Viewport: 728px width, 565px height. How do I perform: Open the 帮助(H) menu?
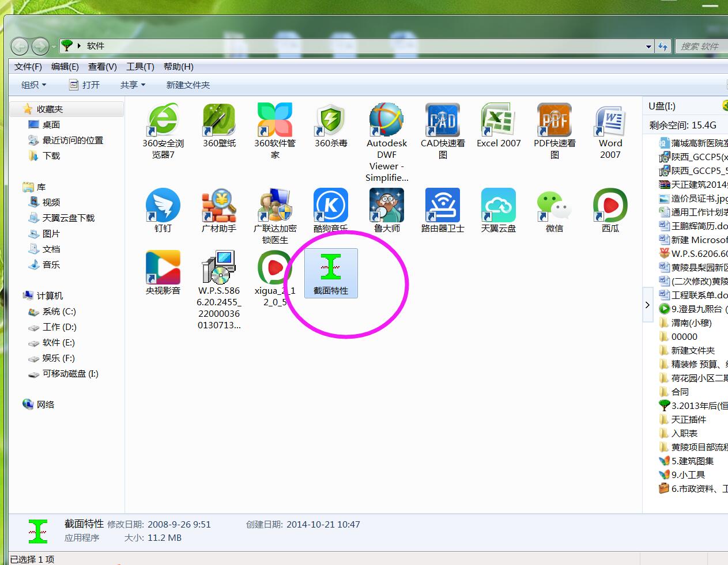pos(179,67)
